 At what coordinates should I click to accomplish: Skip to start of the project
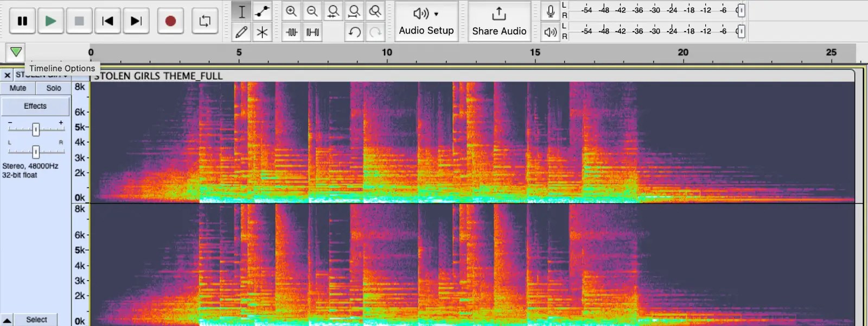coord(107,21)
